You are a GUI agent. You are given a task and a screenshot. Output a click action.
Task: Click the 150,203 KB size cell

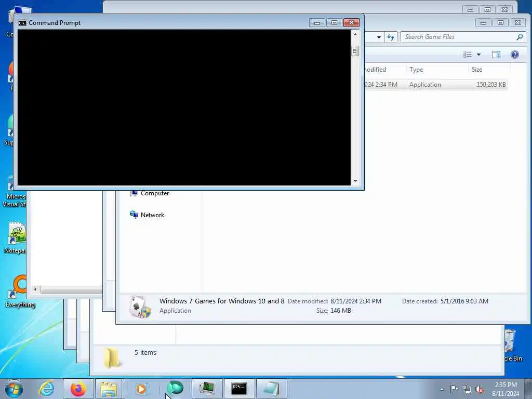[491, 85]
